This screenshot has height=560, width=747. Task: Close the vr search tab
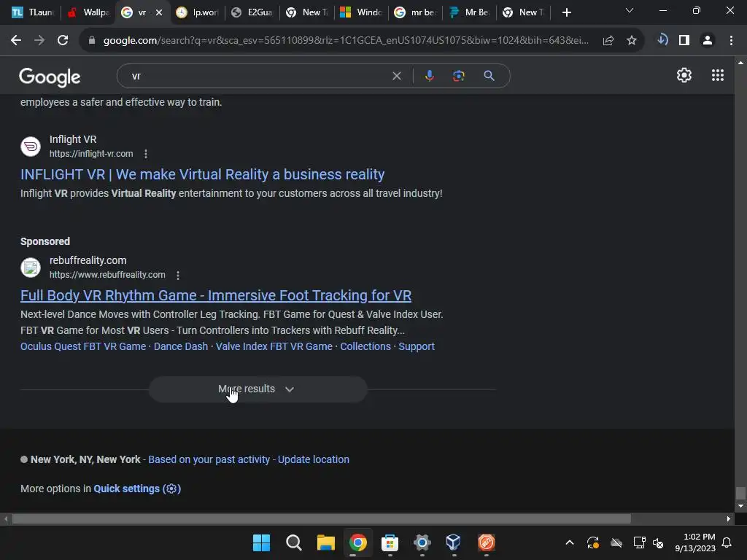159,12
